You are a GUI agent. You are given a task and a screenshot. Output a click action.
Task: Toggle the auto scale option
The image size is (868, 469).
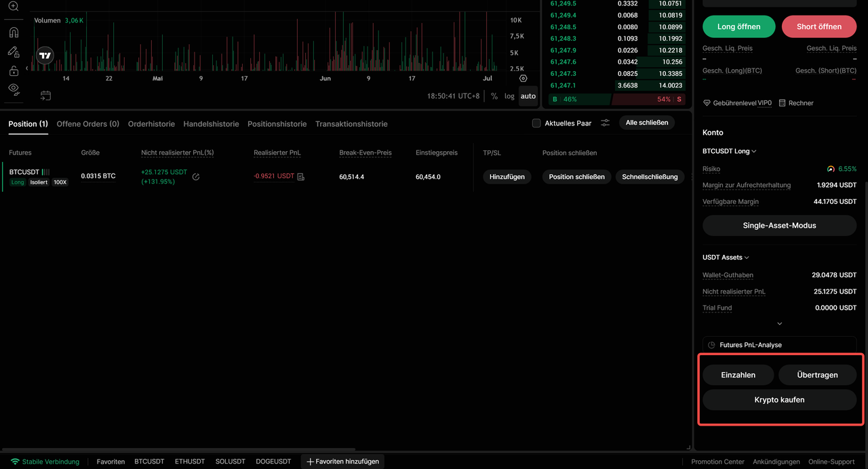click(528, 96)
